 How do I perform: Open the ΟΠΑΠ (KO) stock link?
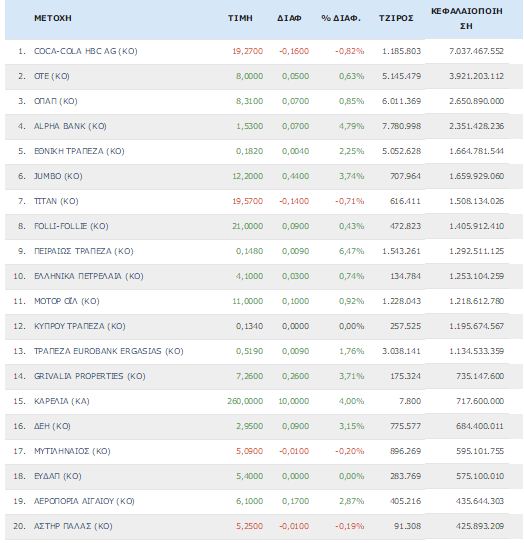55,101
